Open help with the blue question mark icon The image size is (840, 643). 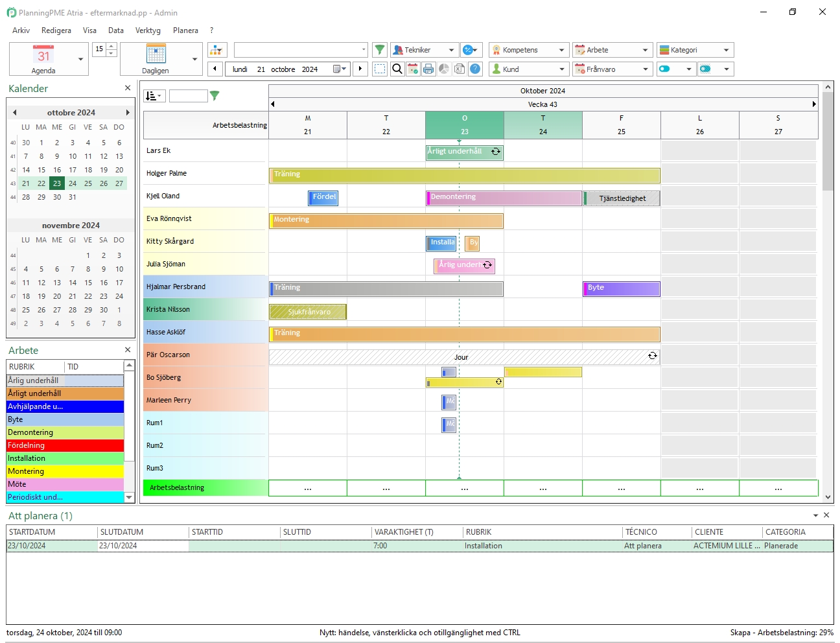[475, 69]
